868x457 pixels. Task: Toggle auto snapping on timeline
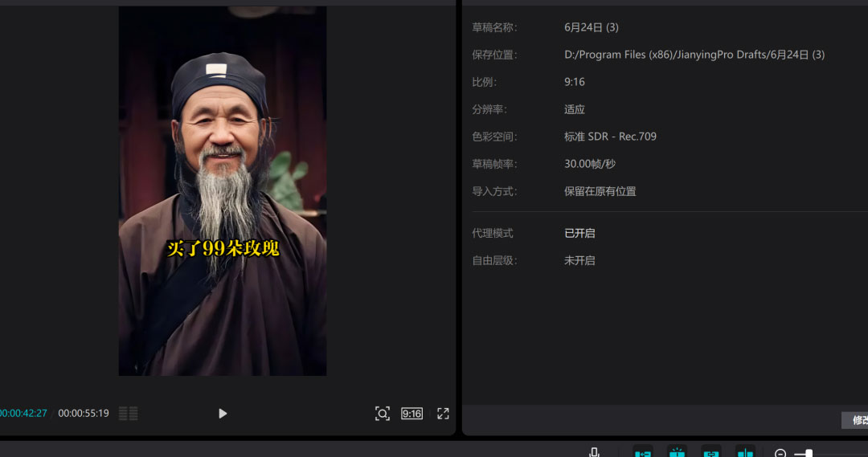tap(678, 453)
